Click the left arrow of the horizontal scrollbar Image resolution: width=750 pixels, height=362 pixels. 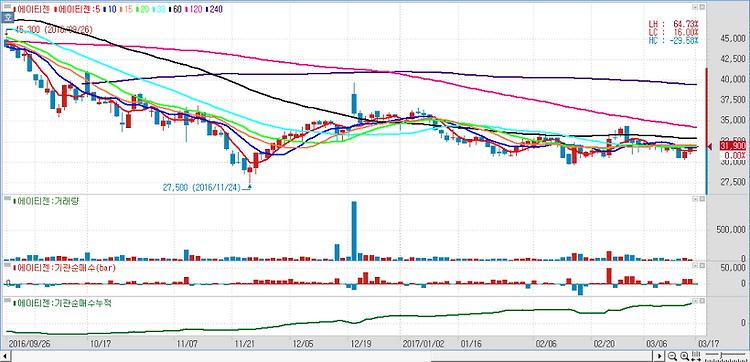click(4, 356)
